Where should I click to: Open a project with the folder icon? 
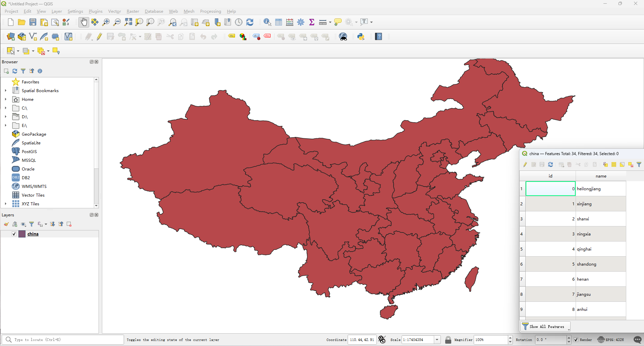click(x=22, y=22)
